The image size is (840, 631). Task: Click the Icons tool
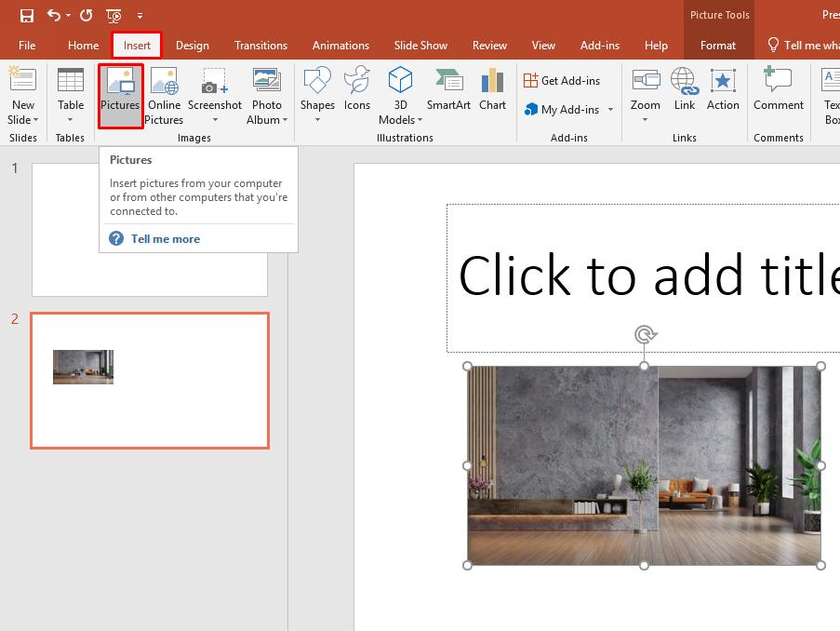[x=357, y=93]
